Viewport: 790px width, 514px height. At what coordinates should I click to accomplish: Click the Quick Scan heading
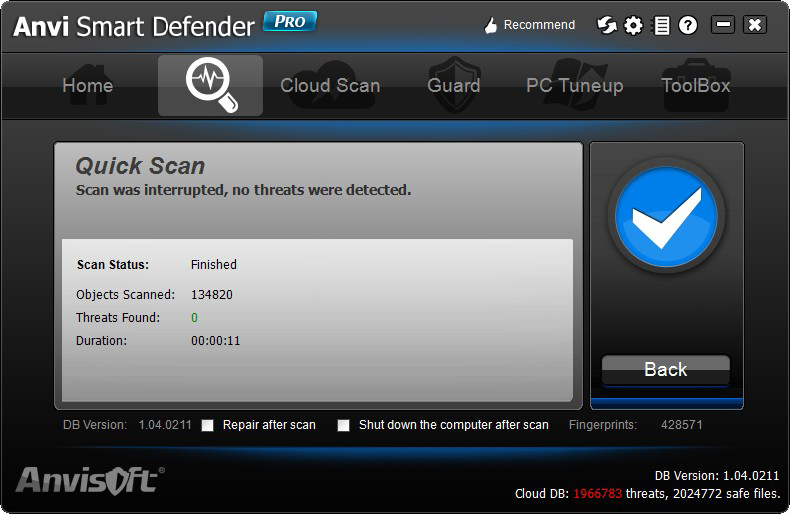(140, 166)
